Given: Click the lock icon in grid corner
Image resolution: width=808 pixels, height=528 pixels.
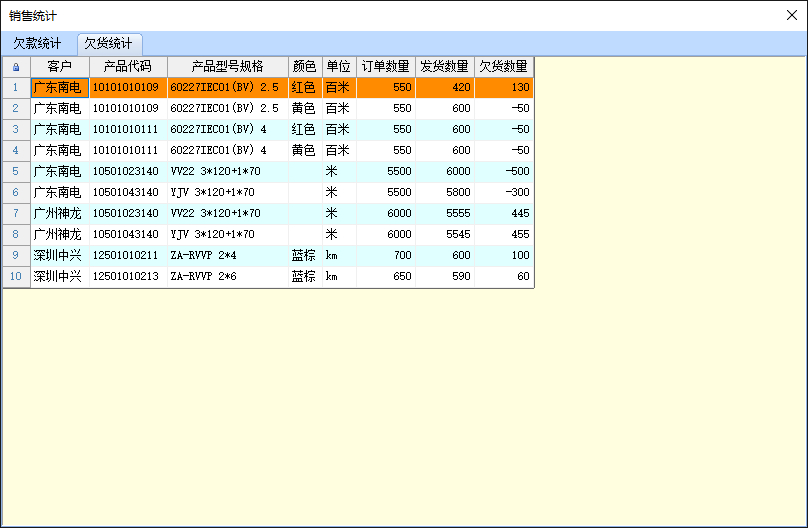Looking at the screenshot, I should (16, 67).
